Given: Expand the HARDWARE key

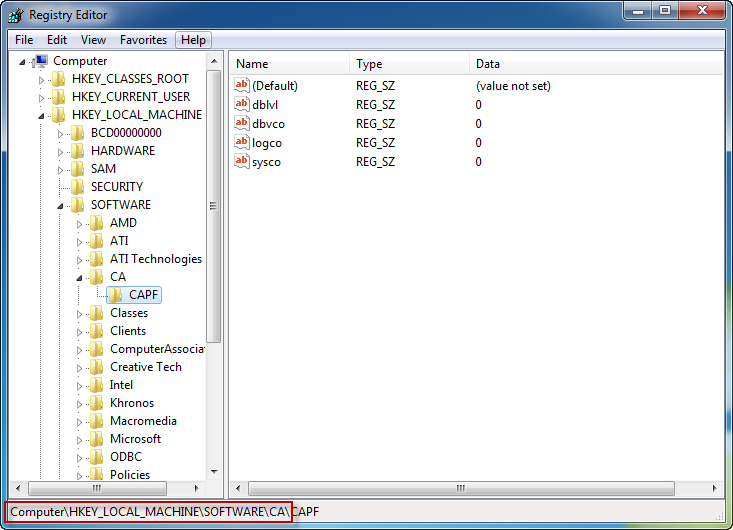Looking at the screenshot, I should point(60,152).
